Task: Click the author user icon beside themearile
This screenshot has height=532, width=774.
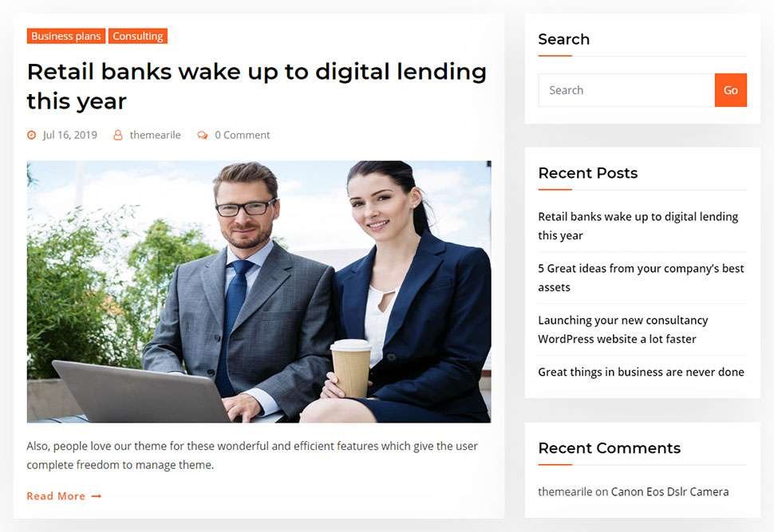Action: (118, 135)
